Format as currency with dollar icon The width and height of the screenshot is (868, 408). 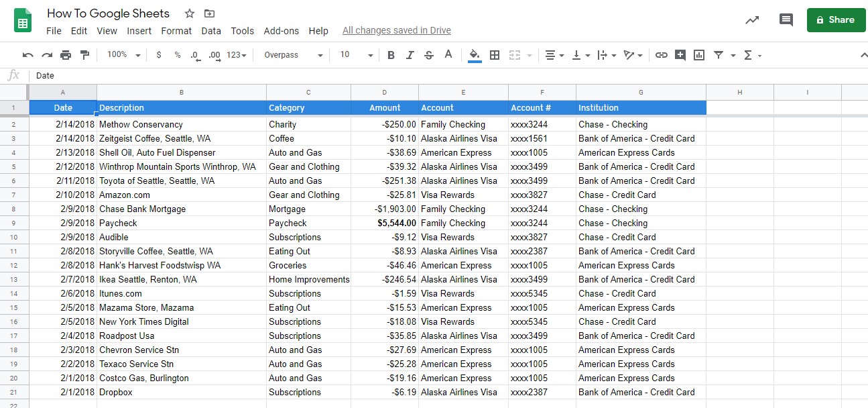(159, 55)
